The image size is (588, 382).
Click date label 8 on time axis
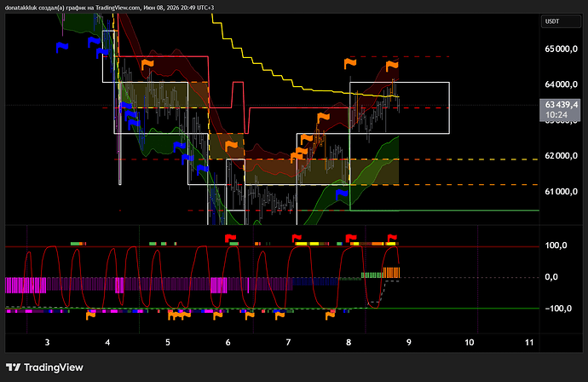(x=349, y=342)
